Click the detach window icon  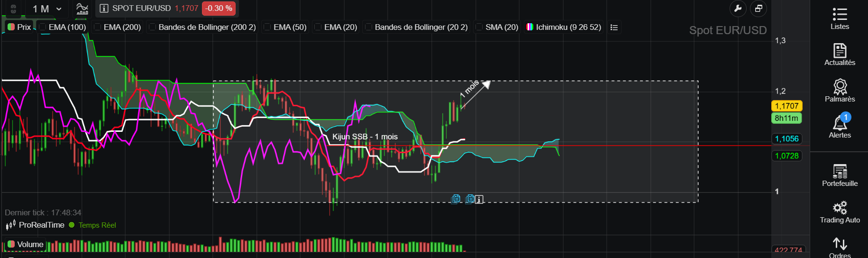point(758,9)
